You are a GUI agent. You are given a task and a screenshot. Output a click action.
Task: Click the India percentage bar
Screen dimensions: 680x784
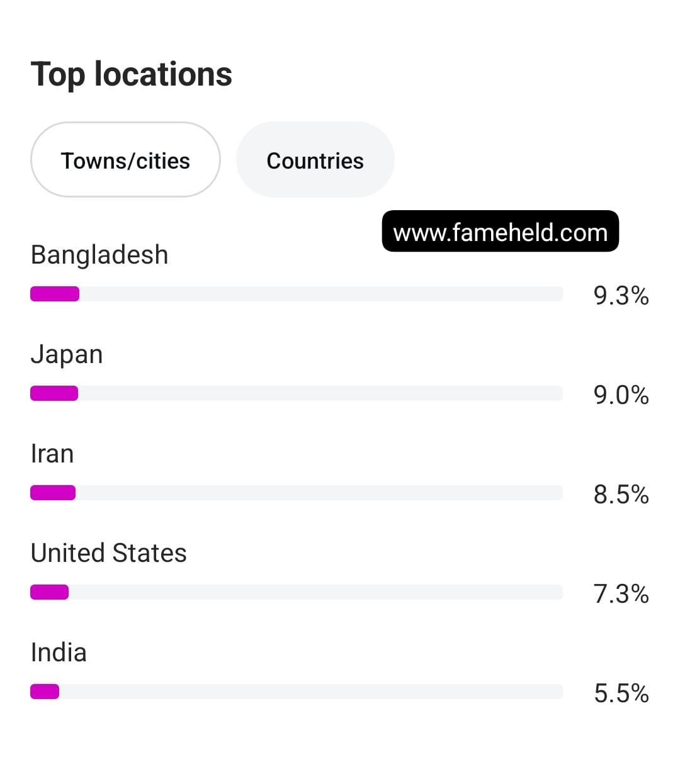click(x=297, y=692)
